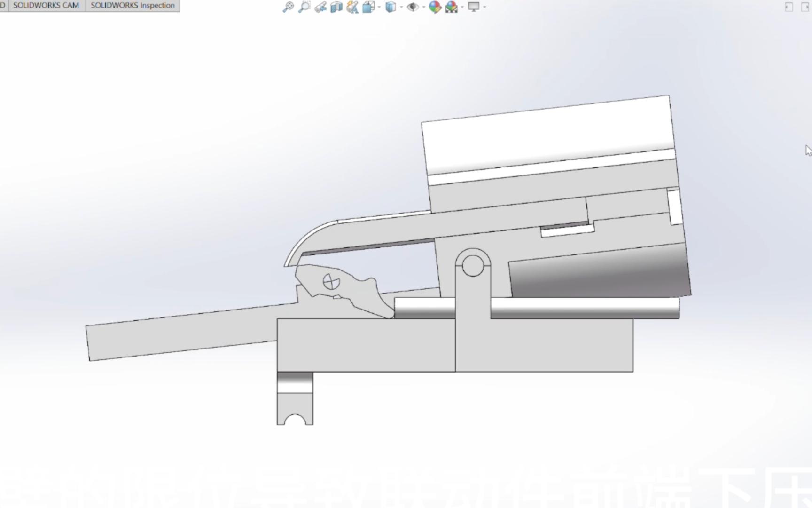This screenshot has height=508, width=812.
Task: Expand the Display Style dropdown arrow
Action: pyautogui.click(x=401, y=7)
